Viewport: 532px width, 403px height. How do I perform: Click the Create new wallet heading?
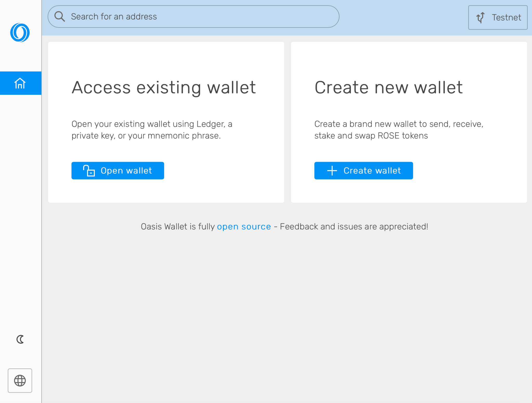(x=389, y=88)
